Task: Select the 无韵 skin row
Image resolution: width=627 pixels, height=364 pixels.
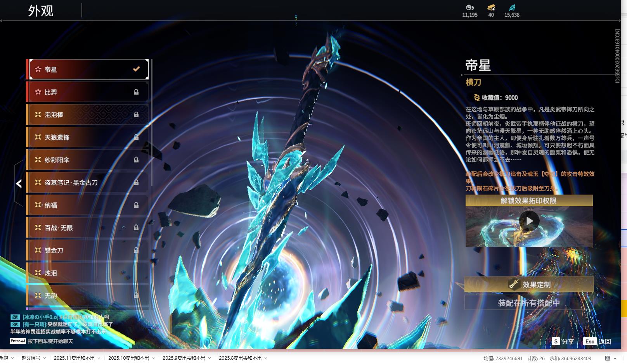Action: [88, 295]
